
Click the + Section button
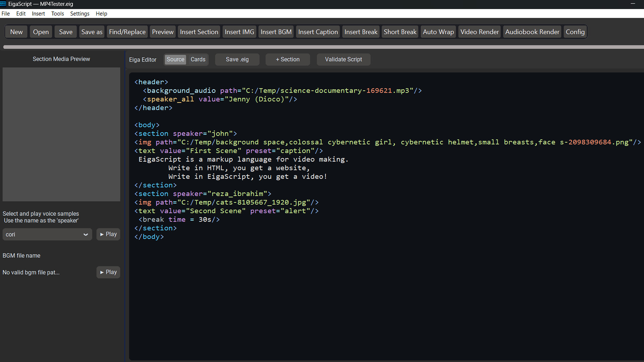(287, 59)
